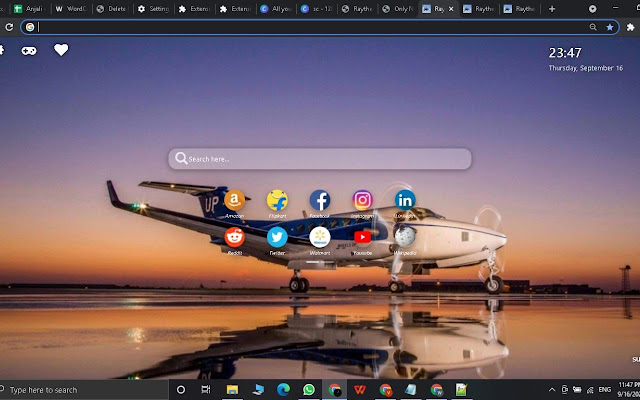Open Microsoft Edge from taskbar

(x=283, y=390)
